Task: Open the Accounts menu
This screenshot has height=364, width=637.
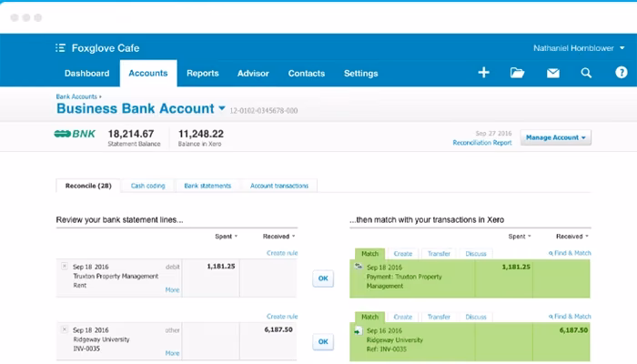Action: (148, 73)
